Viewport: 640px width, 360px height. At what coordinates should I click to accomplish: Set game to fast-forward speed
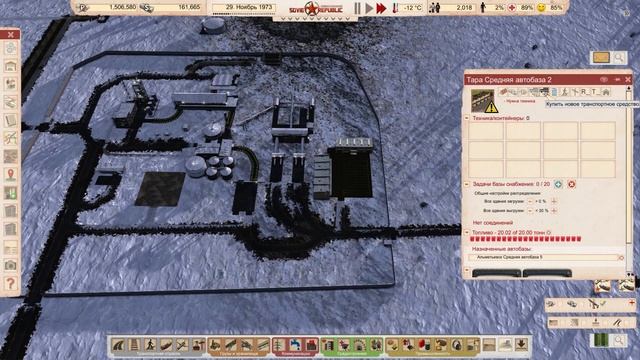tap(381, 8)
